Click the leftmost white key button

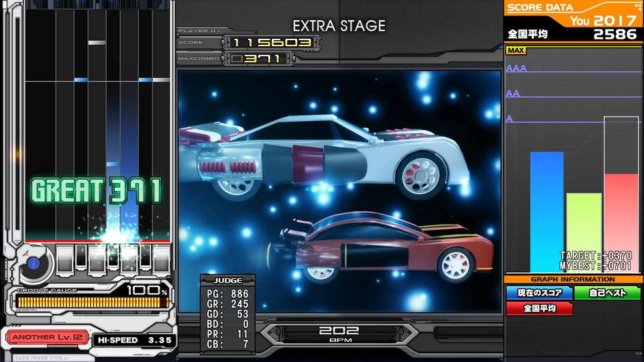[65, 259]
